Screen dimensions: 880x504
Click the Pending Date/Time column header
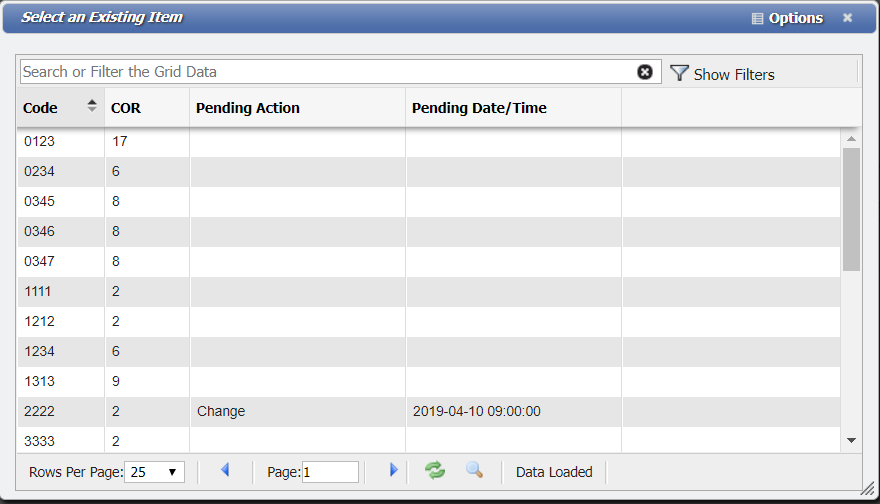pos(479,108)
